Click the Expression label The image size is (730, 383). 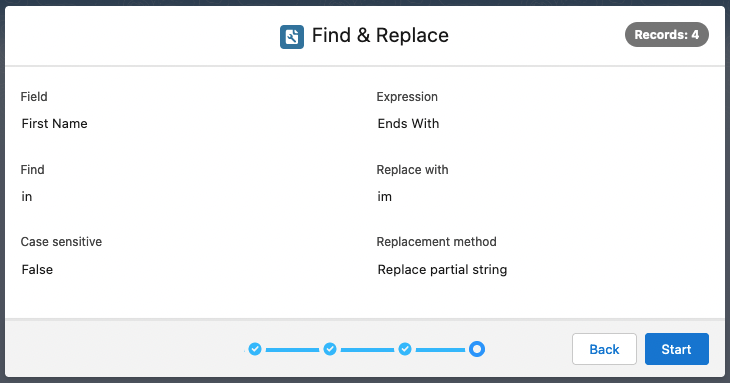click(407, 97)
